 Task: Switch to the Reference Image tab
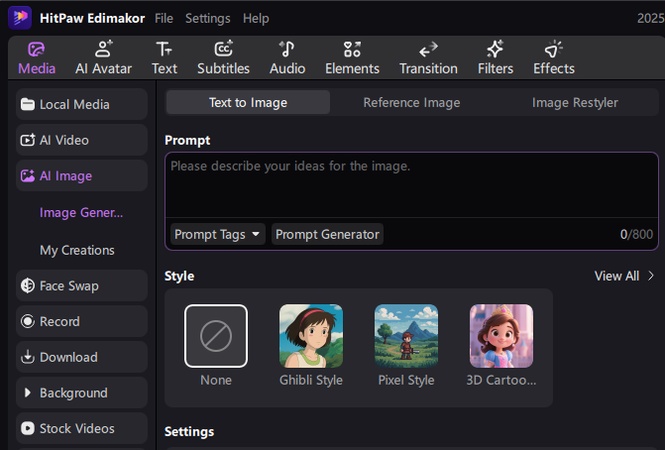[x=411, y=102]
